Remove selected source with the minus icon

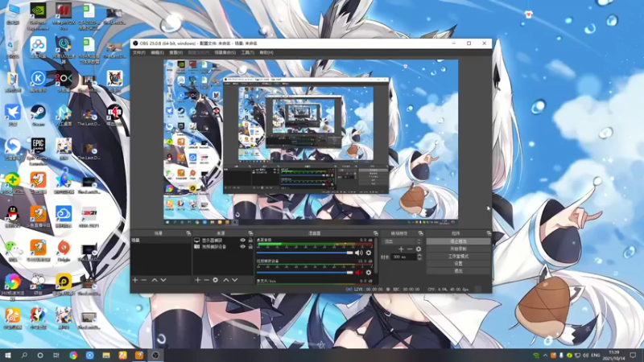(x=206, y=280)
